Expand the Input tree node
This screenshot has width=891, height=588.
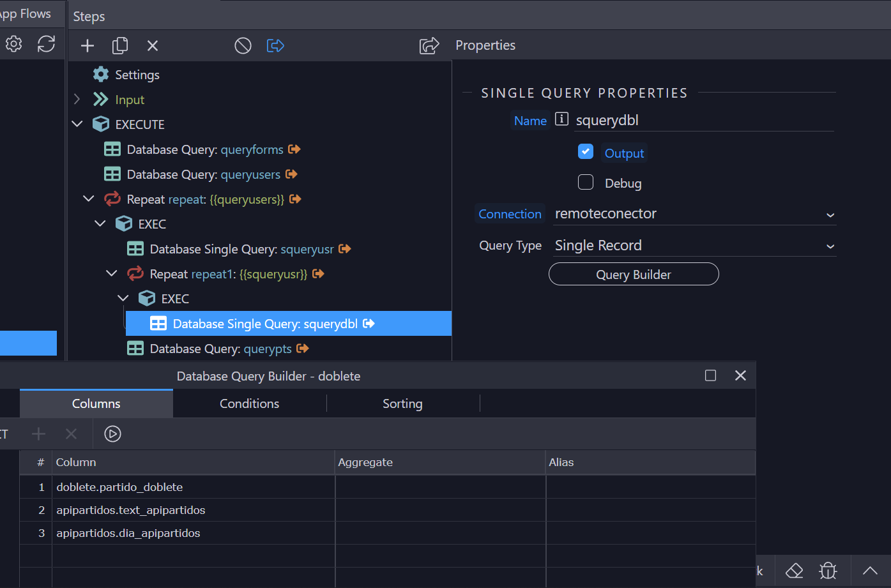(77, 100)
